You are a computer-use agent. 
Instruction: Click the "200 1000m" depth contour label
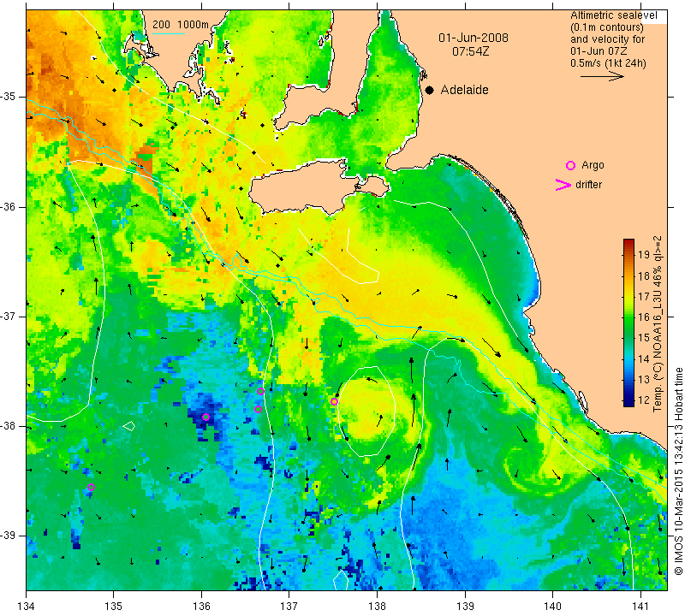[x=181, y=25]
